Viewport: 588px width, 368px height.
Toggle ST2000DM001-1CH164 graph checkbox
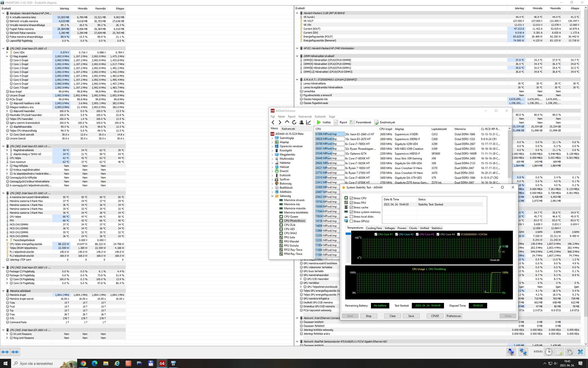point(459,234)
